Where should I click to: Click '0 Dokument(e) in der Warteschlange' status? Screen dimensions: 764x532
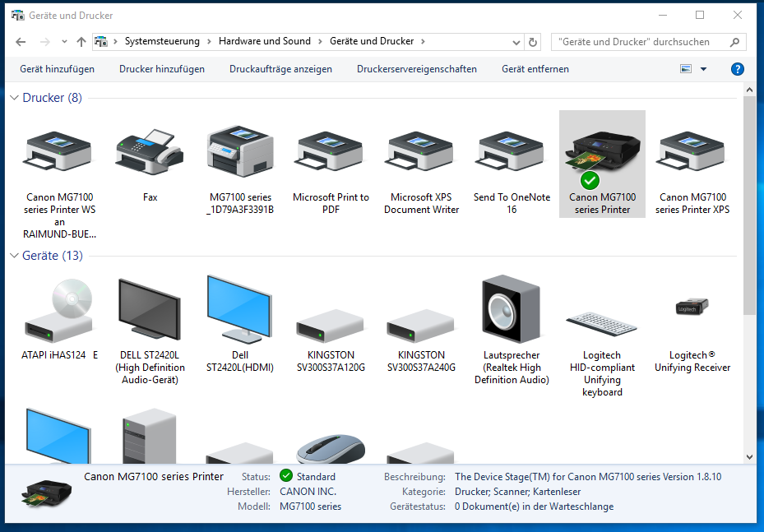pos(534,507)
